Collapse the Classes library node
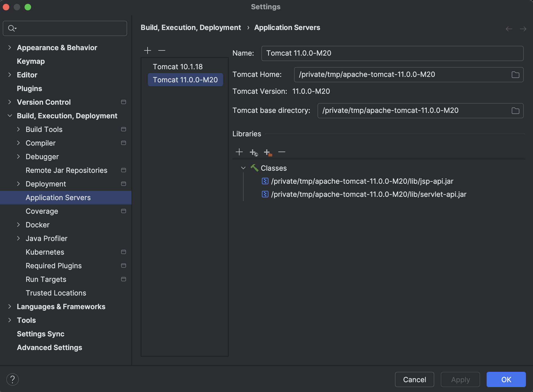 coord(243,168)
